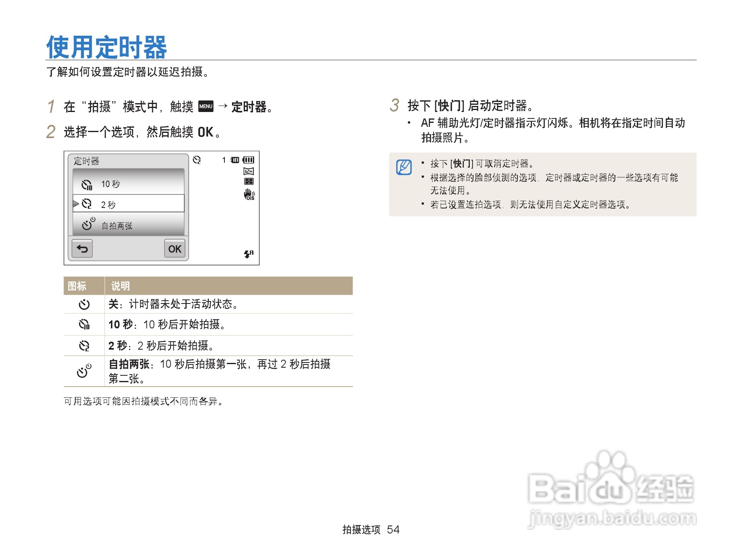Image resolution: width=742 pixels, height=560 pixels.
Task: Click the 自拍两张 description text
Action: [220, 371]
